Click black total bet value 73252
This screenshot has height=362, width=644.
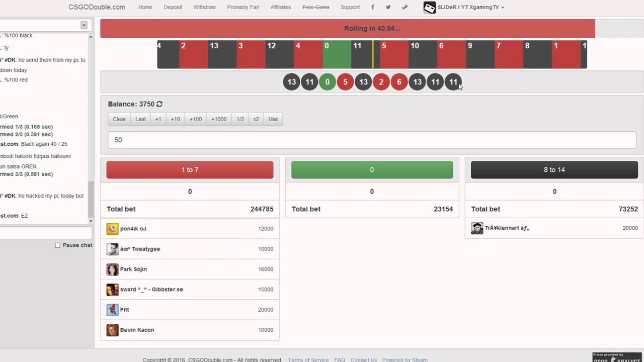click(628, 209)
